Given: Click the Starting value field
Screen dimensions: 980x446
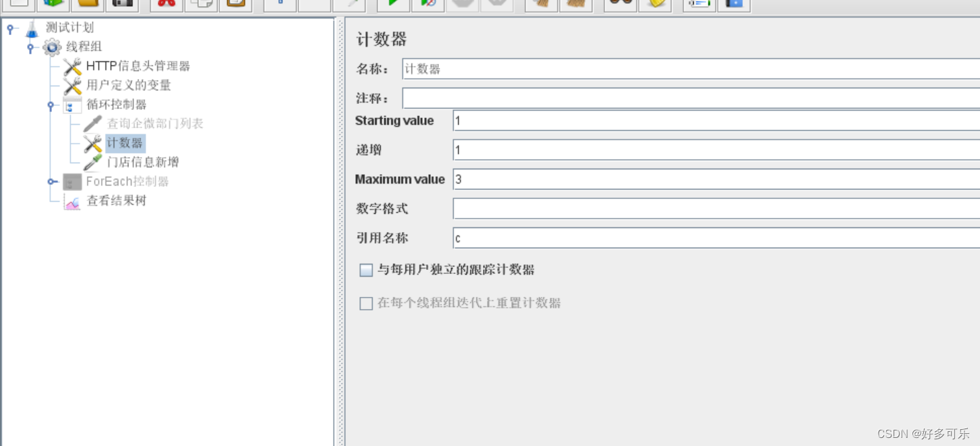Looking at the screenshot, I should (717, 121).
